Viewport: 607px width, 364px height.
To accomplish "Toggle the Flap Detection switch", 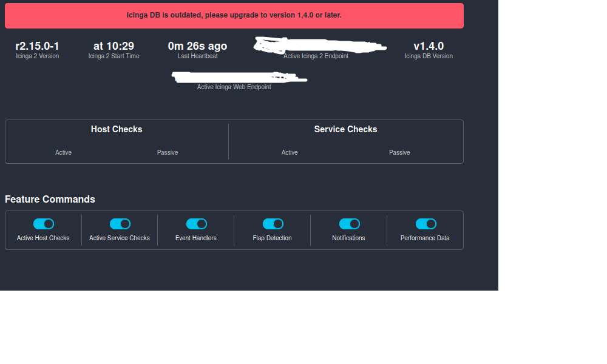I will [273, 224].
